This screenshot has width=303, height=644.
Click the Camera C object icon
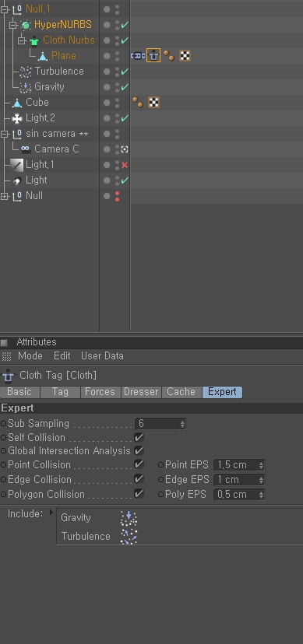[x=26, y=149]
